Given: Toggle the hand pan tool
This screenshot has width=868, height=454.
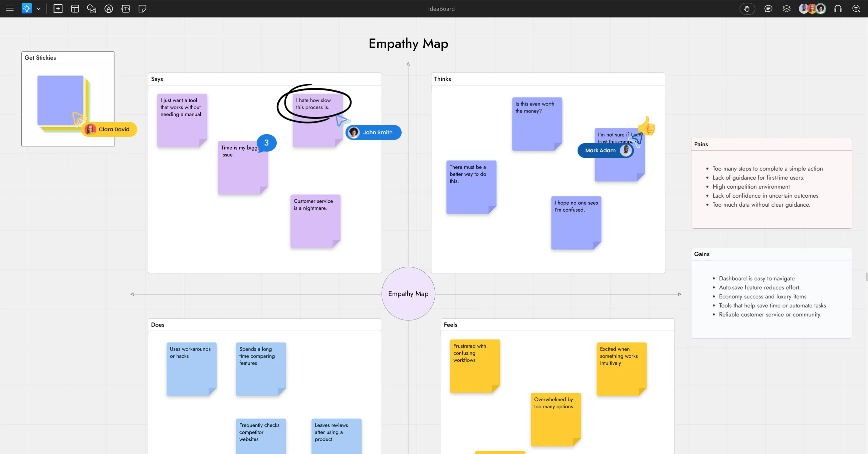Looking at the screenshot, I should coord(747,9).
